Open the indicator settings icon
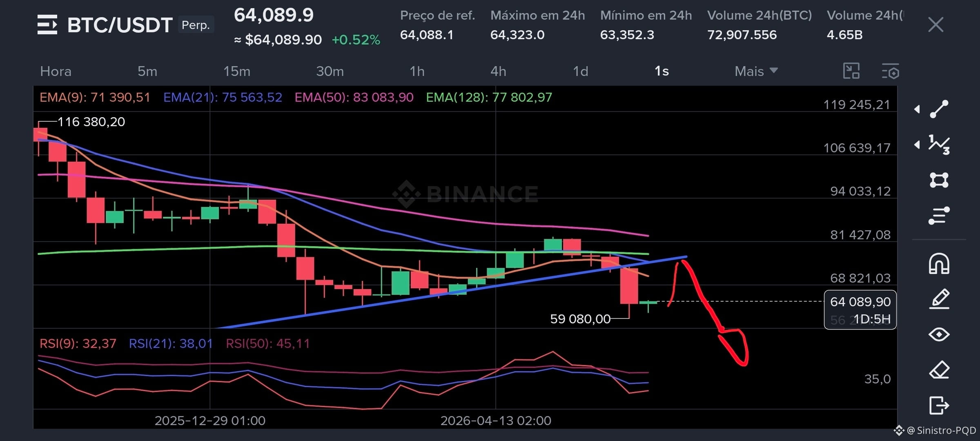This screenshot has width=980, height=441. point(891,71)
